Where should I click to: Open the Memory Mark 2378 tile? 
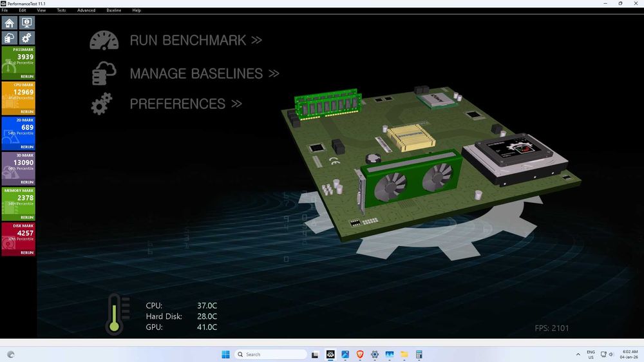[x=19, y=204]
